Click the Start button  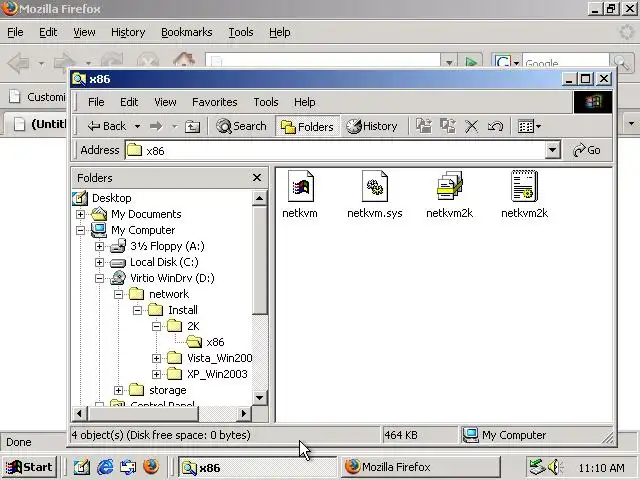pos(29,467)
